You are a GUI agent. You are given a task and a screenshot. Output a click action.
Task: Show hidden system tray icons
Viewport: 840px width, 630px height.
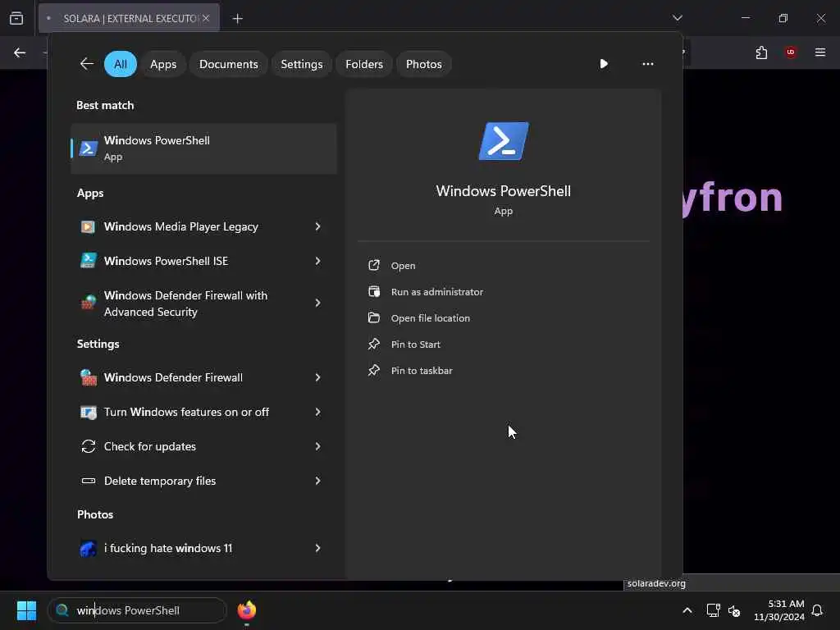pyautogui.click(x=687, y=610)
